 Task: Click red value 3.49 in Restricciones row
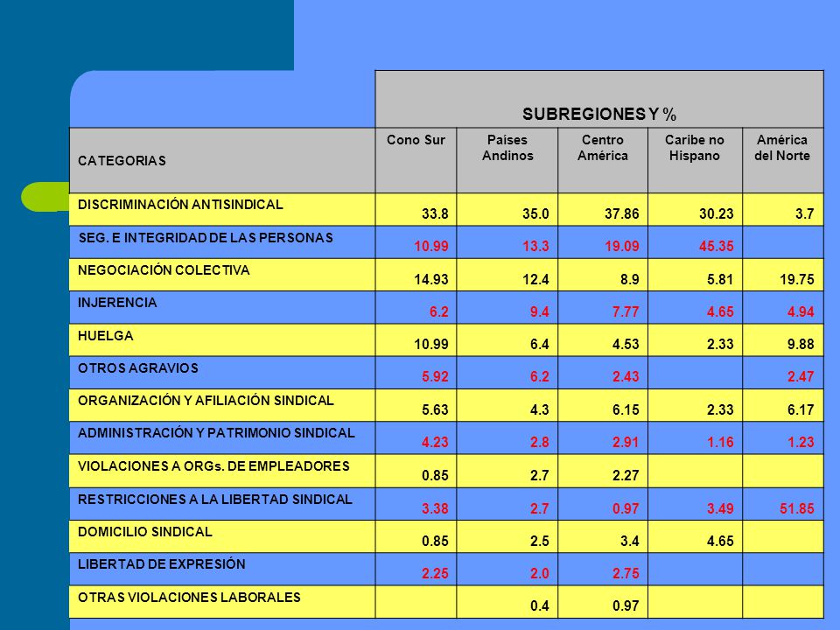pos(720,508)
